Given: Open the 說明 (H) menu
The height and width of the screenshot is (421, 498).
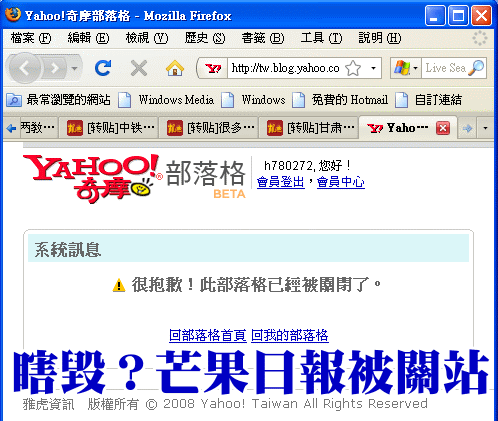Looking at the screenshot, I should click(380, 38).
